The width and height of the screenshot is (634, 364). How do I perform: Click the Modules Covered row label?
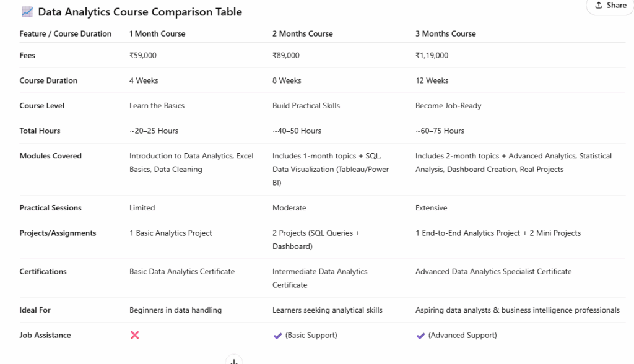pyautogui.click(x=50, y=156)
